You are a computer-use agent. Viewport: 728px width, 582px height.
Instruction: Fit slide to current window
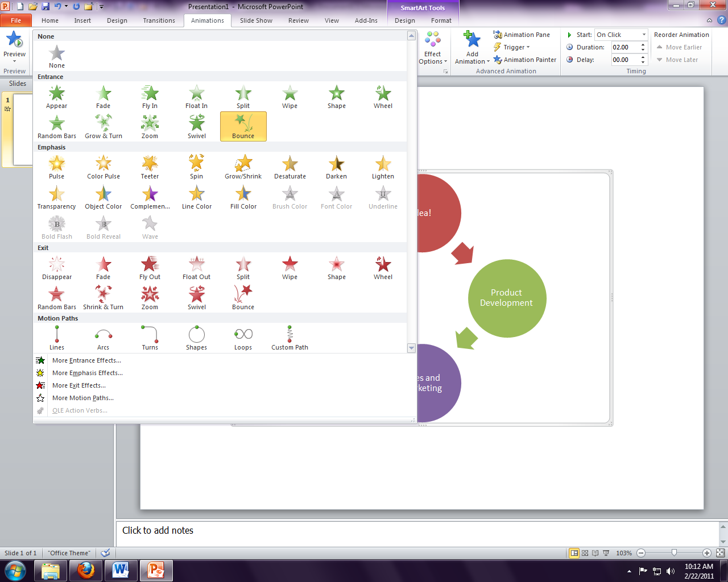click(720, 553)
